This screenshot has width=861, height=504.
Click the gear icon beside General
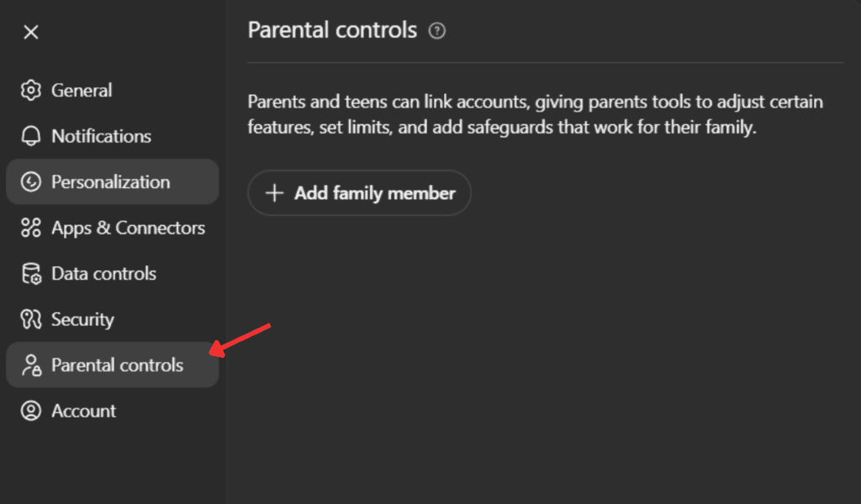[31, 91]
